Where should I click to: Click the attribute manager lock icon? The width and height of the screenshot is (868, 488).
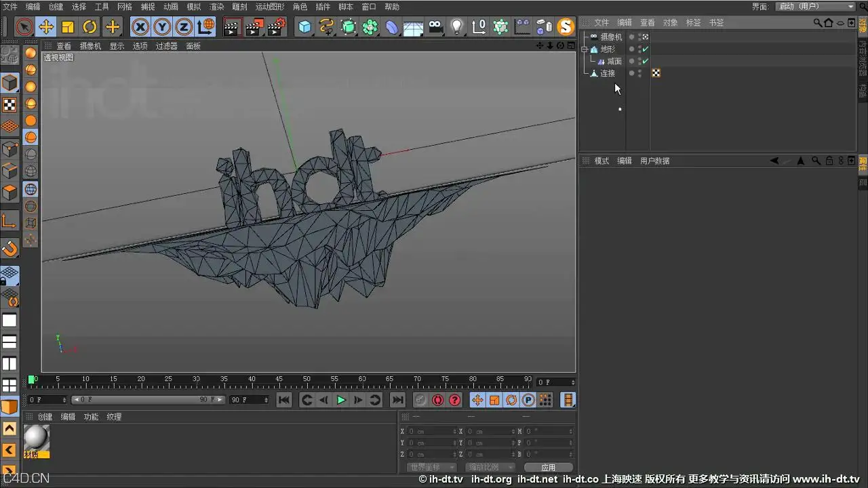click(x=829, y=161)
